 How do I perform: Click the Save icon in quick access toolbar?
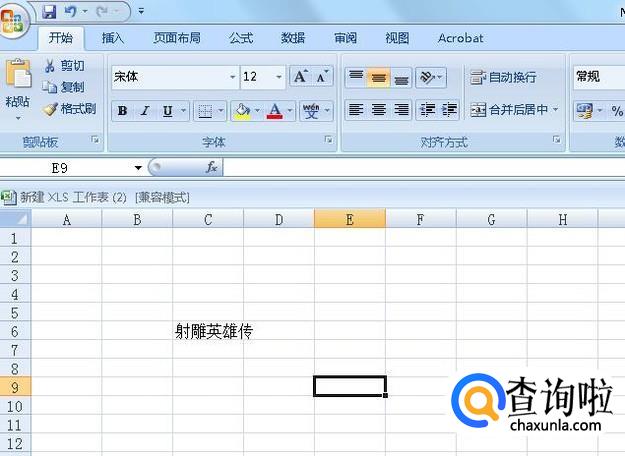pos(49,11)
